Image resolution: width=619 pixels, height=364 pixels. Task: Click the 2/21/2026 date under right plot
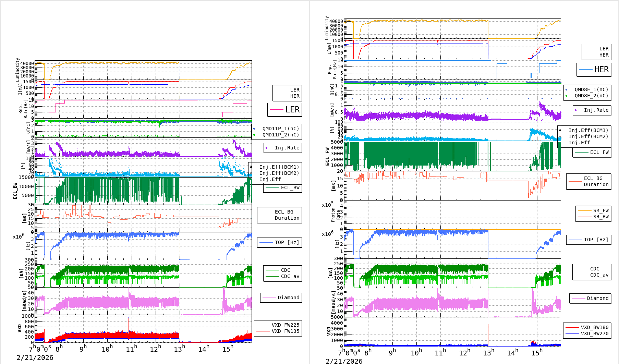pyautogui.click(x=344, y=361)
